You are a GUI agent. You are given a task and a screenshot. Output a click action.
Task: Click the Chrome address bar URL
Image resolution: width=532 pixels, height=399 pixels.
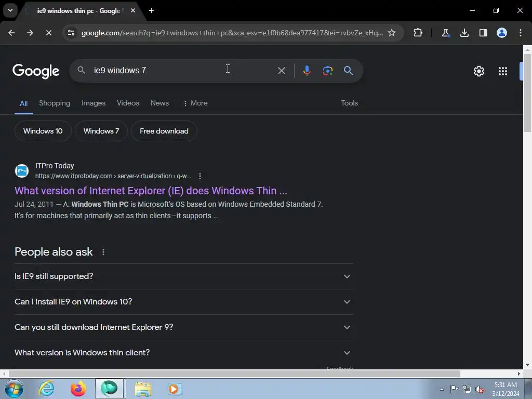(x=232, y=33)
